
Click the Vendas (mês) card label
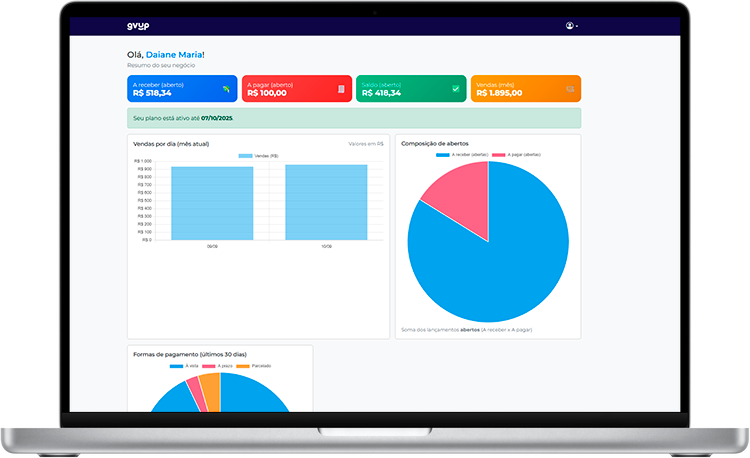495,85
